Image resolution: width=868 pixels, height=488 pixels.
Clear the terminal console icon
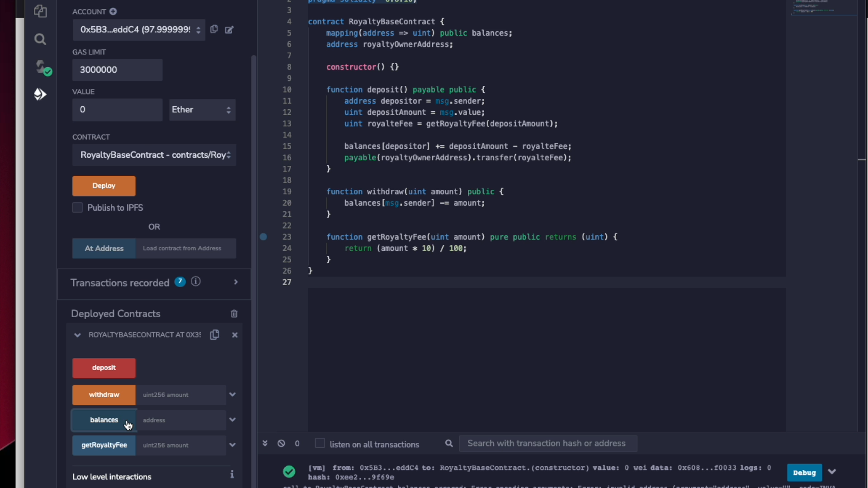281,443
